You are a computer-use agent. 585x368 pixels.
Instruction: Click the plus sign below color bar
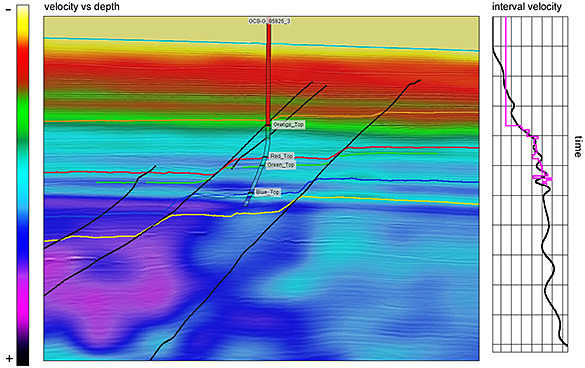tap(9, 359)
